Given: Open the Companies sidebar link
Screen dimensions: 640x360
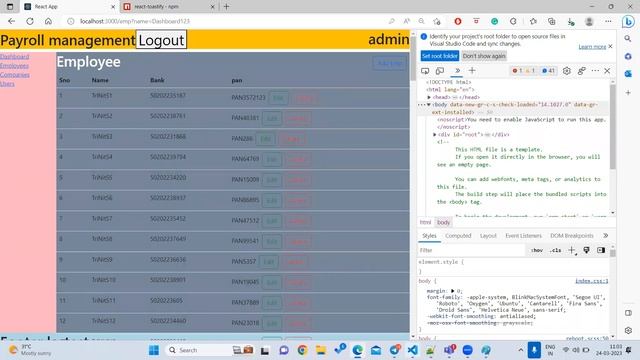Looking at the screenshot, I should [x=15, y=75].
